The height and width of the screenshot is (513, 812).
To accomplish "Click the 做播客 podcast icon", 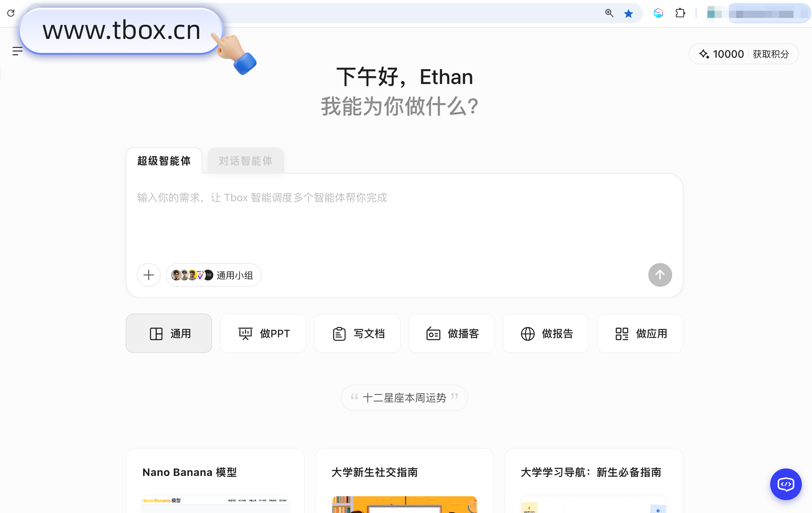I will 433,333.
